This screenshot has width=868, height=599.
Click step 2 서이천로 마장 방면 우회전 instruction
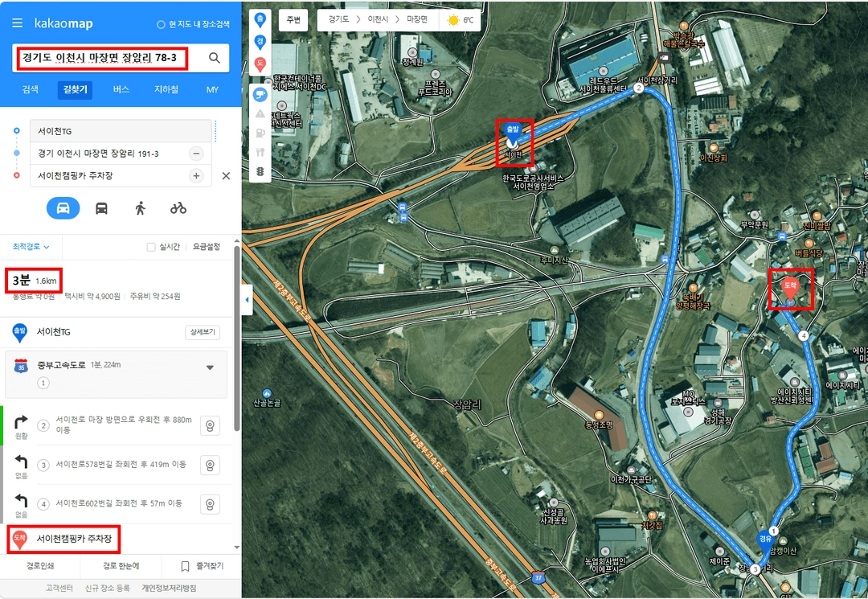coord(124,425)
